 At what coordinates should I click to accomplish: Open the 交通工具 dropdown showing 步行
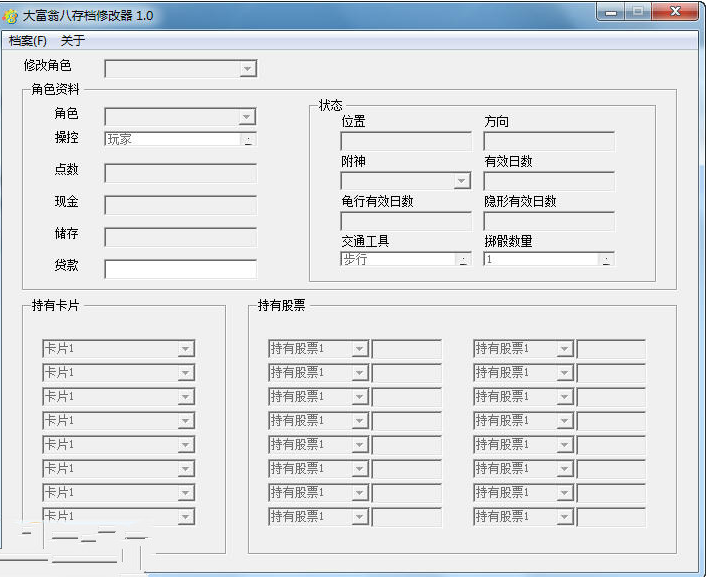click(406, 259)
